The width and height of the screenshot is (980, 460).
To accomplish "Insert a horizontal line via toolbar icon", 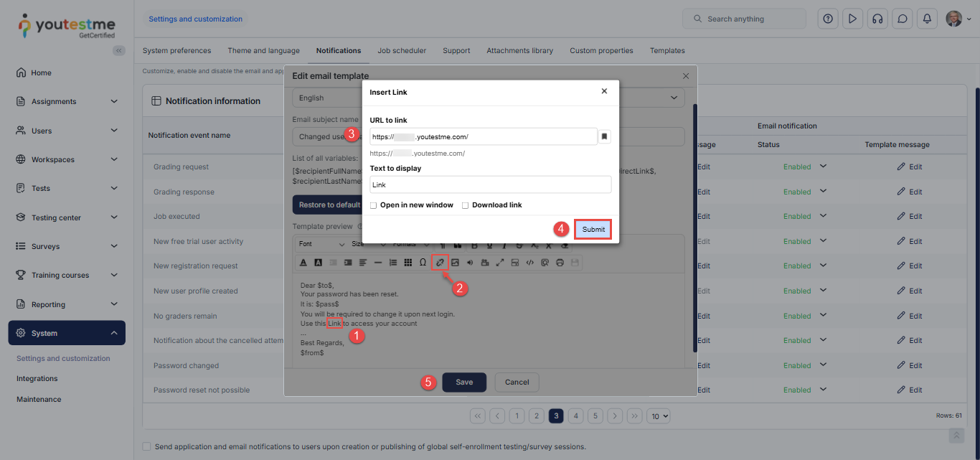I will [x=378, y=262].
